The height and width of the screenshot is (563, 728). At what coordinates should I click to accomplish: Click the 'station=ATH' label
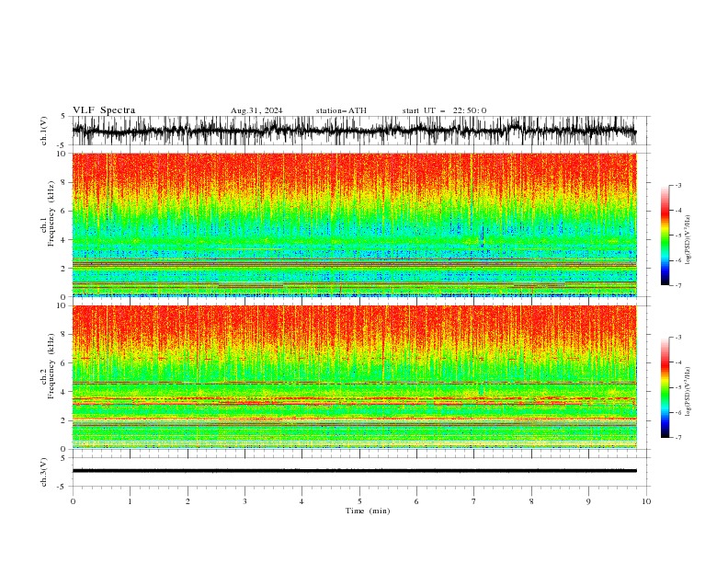click(x=341, y=110)
